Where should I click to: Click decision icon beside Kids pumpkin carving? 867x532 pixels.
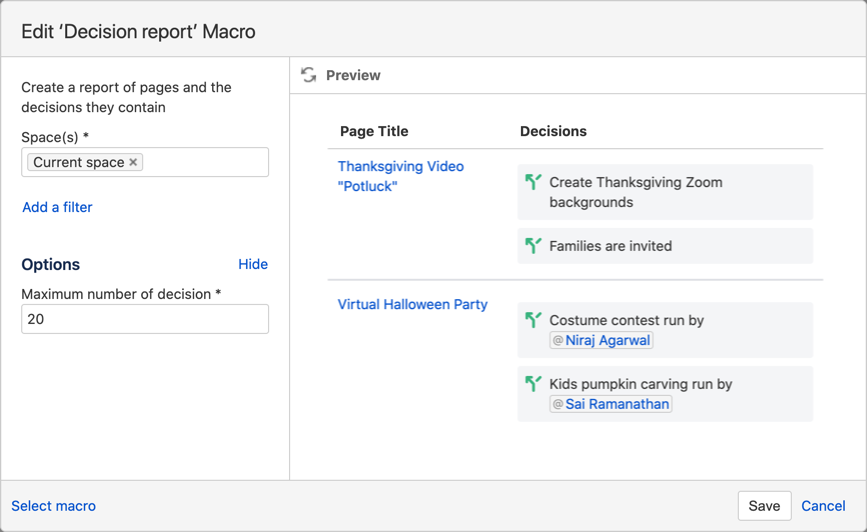533,383
